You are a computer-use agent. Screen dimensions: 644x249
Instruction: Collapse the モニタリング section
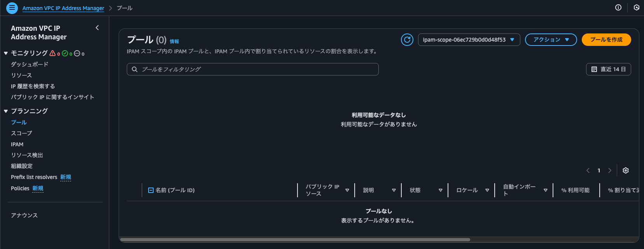[6, 53]
